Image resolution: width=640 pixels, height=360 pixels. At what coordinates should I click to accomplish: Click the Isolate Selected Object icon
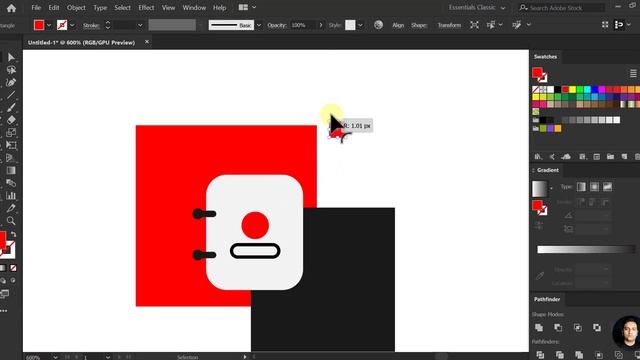click(x=474, y=25)
